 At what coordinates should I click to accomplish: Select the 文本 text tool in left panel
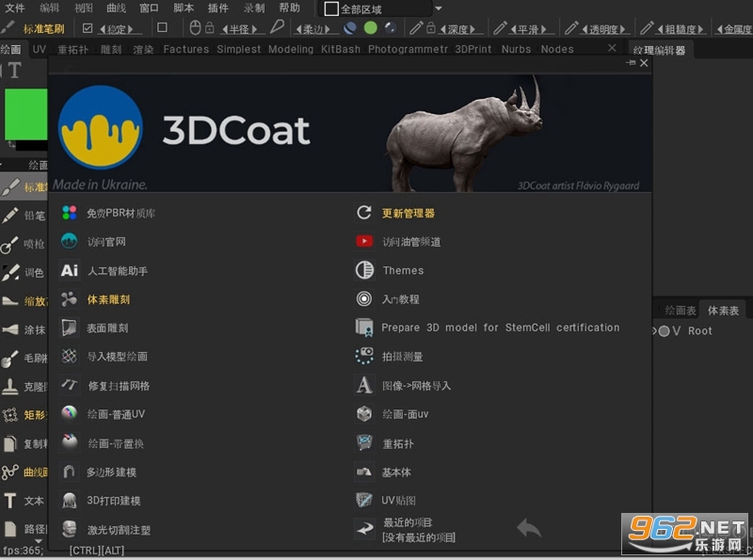coord(24,501)
